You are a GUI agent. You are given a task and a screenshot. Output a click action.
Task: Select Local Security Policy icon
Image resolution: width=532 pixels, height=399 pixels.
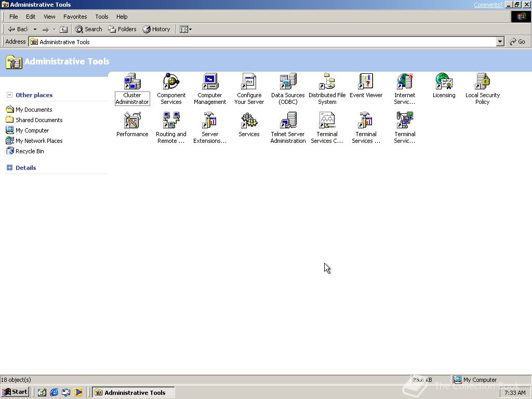coord(483,89)
